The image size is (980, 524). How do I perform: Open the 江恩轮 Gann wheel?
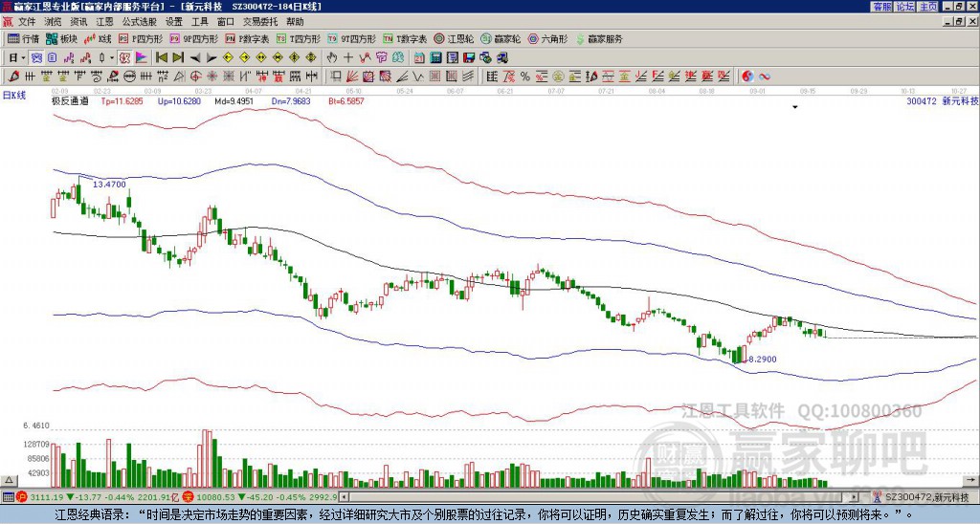[x=455, y=38]
